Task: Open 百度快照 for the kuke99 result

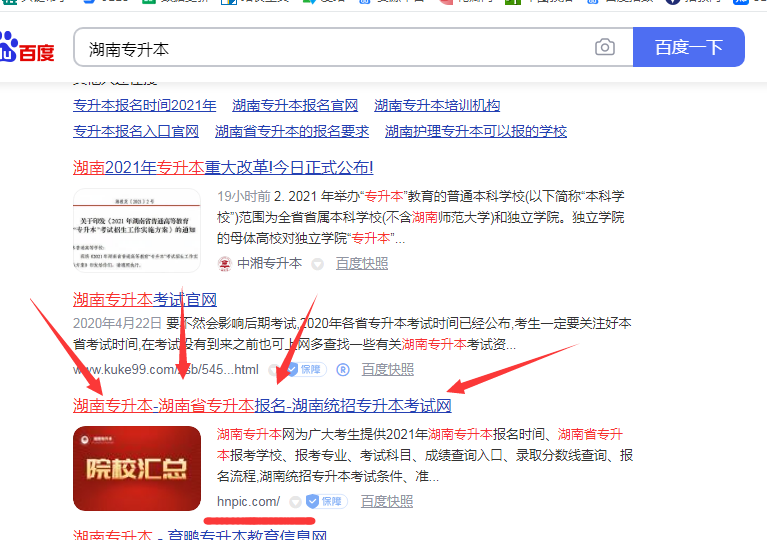Action: [x=387, y=370]
